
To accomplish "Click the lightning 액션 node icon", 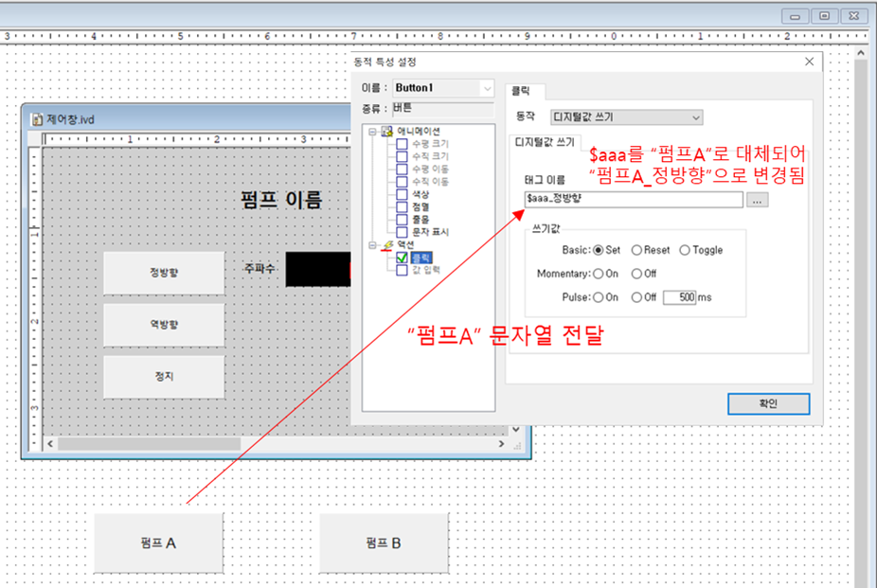I will (x=387, y=245).
